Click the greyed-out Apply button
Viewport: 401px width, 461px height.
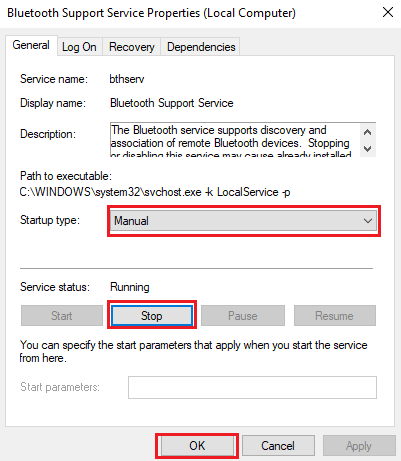[359, 446]
